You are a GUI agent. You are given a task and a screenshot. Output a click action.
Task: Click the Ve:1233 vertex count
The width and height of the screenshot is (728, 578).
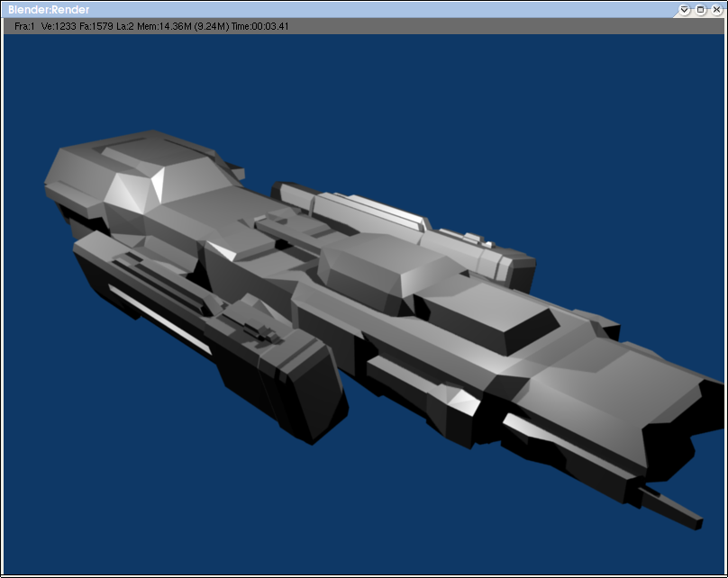click(60, 27)
